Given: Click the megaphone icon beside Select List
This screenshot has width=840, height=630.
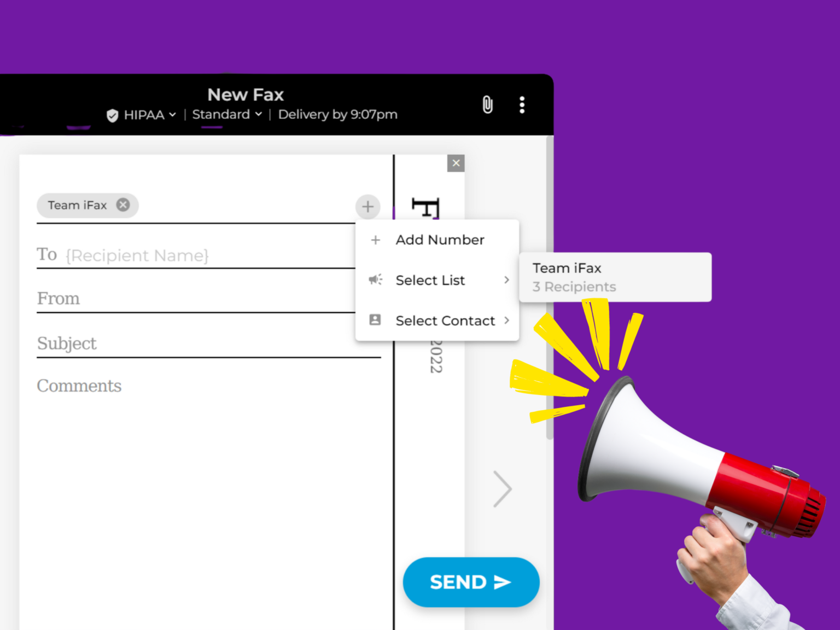Looking at the screenshot, I should (375, 280).
